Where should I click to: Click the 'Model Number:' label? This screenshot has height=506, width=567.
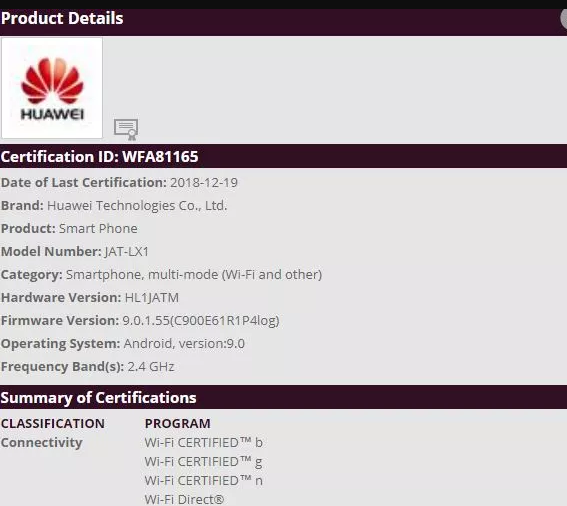(51, 251)
